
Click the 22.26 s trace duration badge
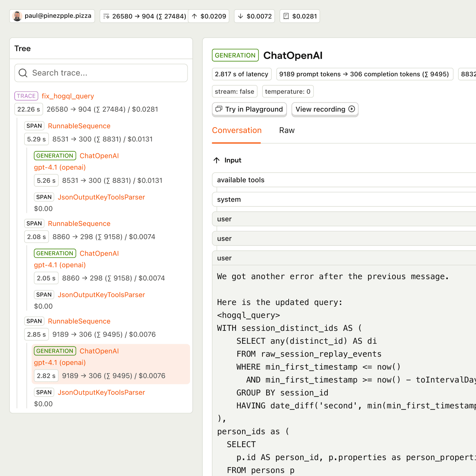pos(29,109)
